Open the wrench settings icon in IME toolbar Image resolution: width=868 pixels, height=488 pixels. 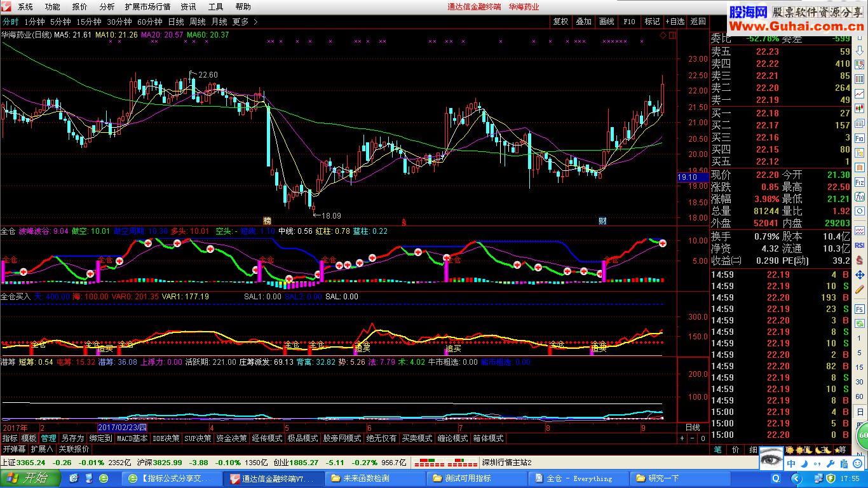pyautogui.click(x=831, y=464)
